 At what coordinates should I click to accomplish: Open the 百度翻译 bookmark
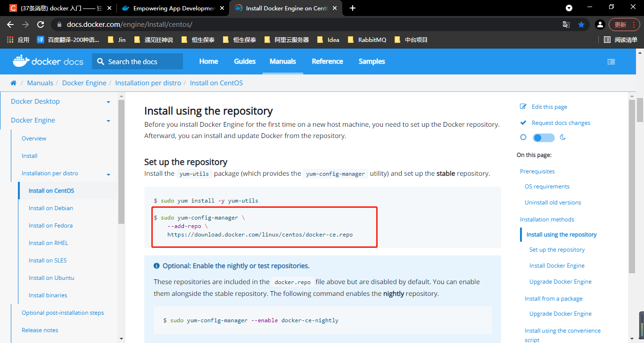tap(68, 40)
